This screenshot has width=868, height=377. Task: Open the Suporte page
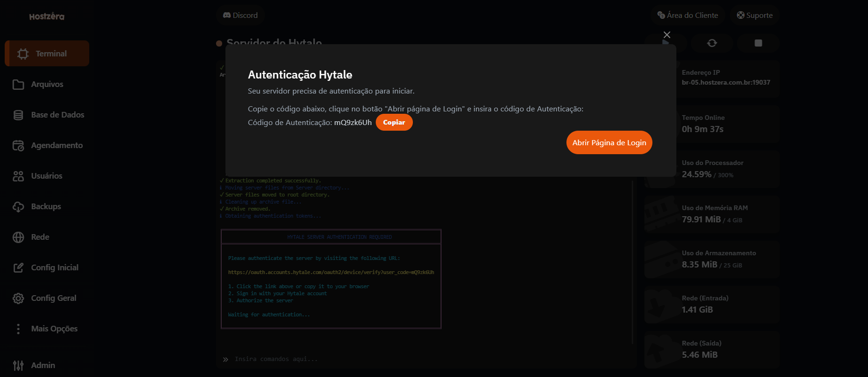pyautogui.click(x=754, y=16)
